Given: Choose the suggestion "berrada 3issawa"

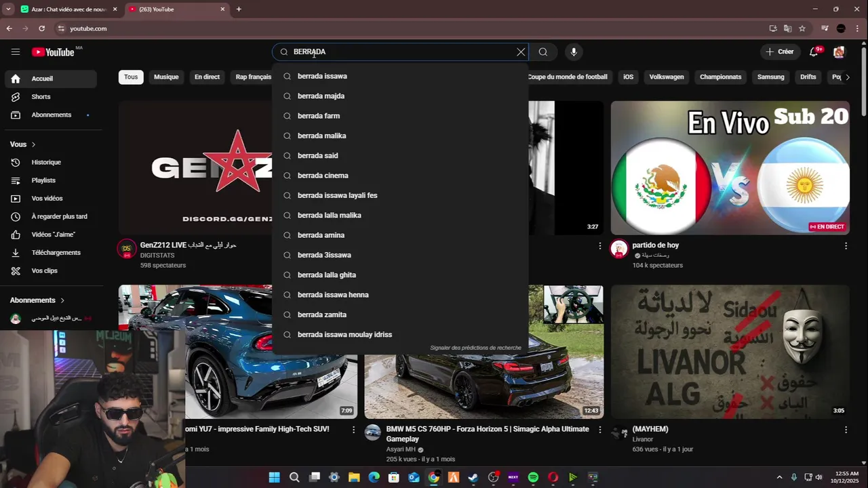Looking at the screenshot, I should point(400,255).
